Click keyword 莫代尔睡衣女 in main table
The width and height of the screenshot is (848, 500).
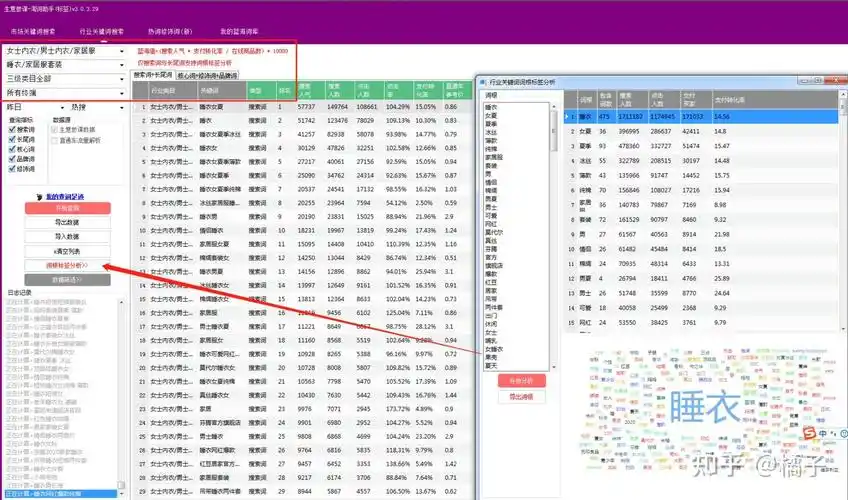point(217,368)
